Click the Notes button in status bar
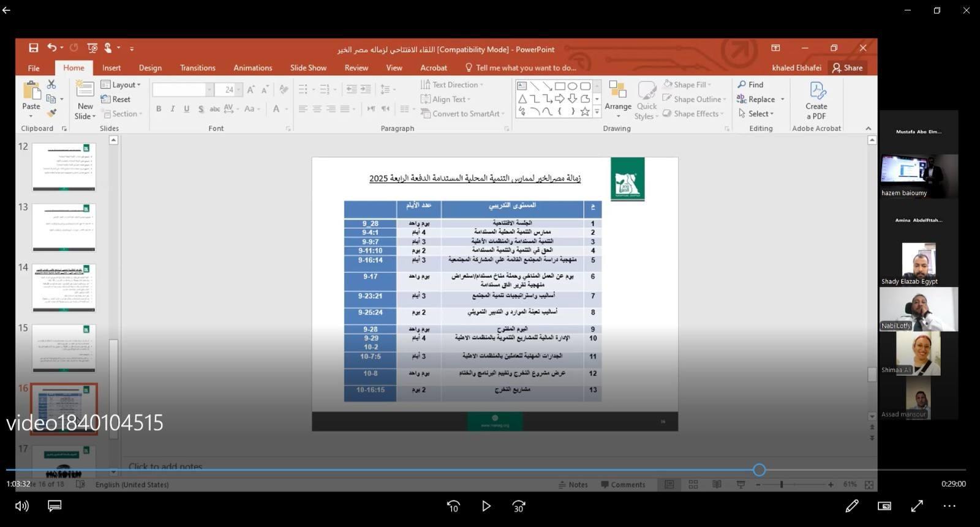980x527 pixels. [573, 485]
